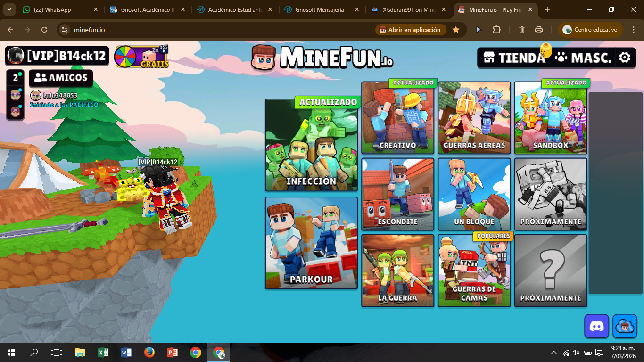Image resolution: width=644 pixels, height=362 pixels.
Task: Click the site information icon
Action: 65,30
